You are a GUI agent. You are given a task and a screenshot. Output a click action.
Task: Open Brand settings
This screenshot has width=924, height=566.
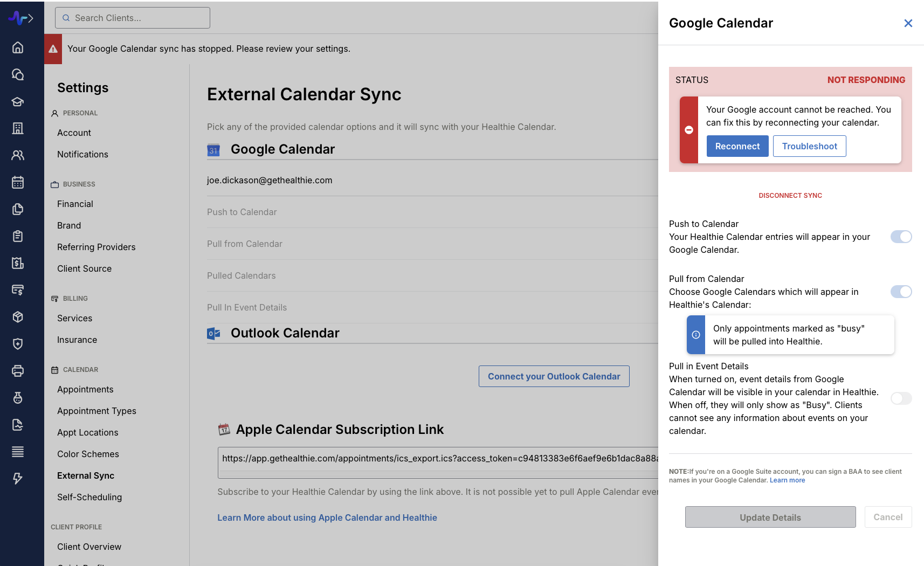pos(69,225)
